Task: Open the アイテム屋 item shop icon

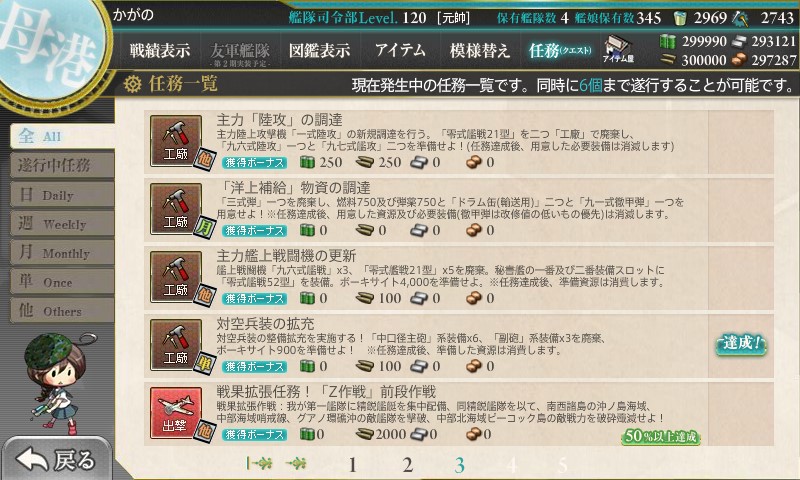Action: (618, 49)
